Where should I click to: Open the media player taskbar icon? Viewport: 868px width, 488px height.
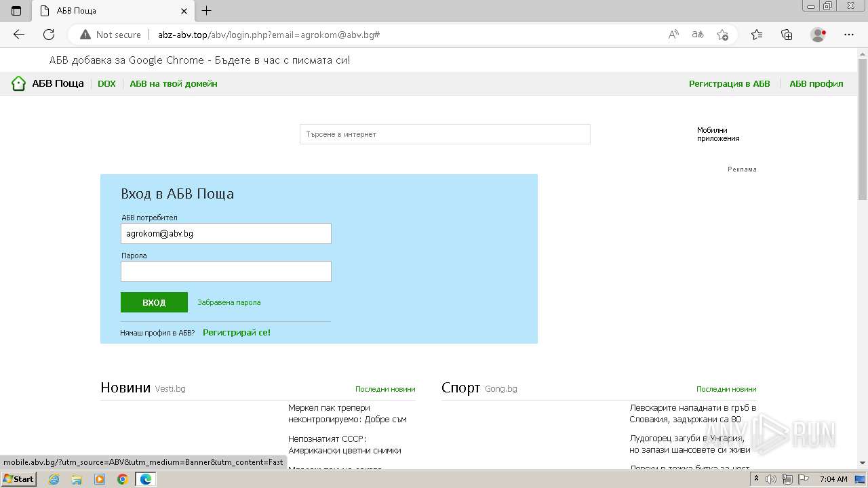click(100, 479)
